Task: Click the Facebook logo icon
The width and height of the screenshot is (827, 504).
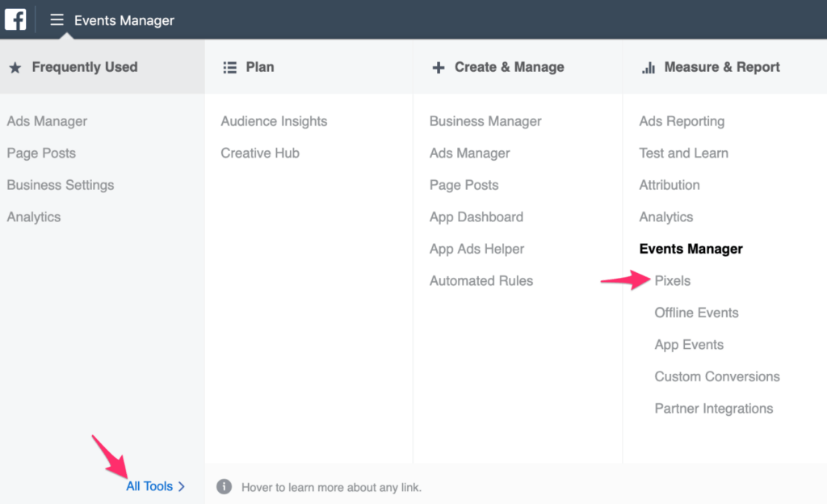Action: tap(15, 19)
